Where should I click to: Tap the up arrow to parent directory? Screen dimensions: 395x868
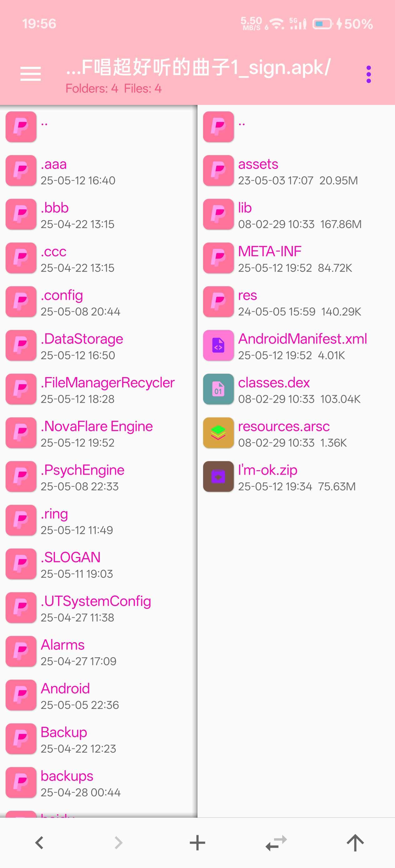355,843
